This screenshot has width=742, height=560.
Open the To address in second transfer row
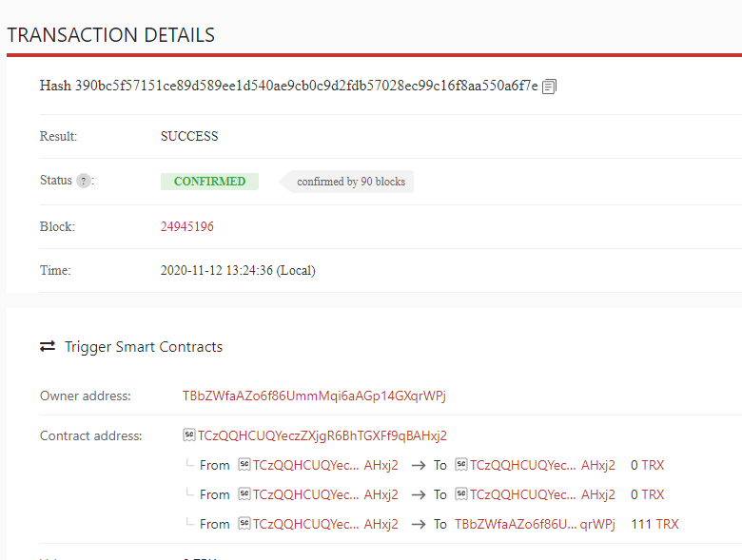point(542,494)
